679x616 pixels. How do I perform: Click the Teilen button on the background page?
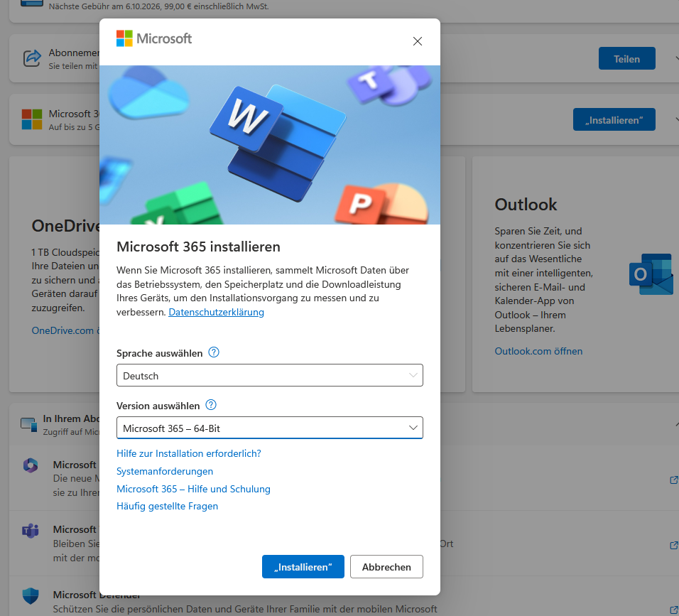[626, 58]
